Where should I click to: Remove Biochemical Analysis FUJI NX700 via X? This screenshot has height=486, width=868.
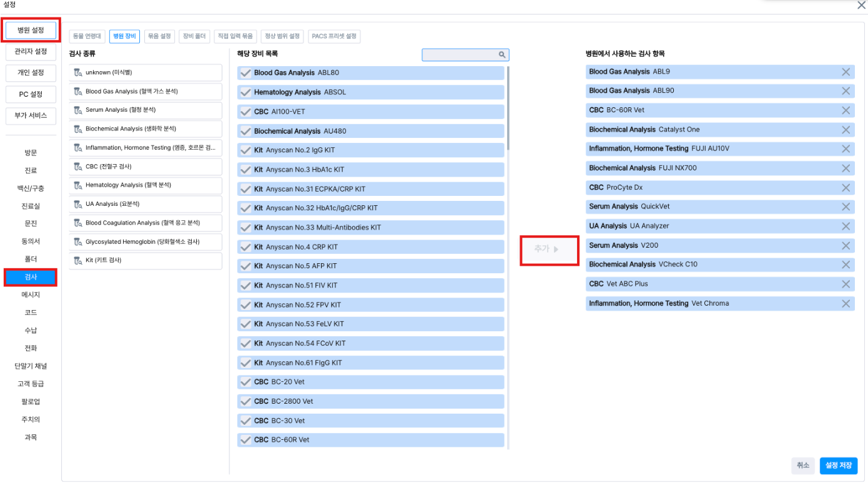(x=846, y=168)
